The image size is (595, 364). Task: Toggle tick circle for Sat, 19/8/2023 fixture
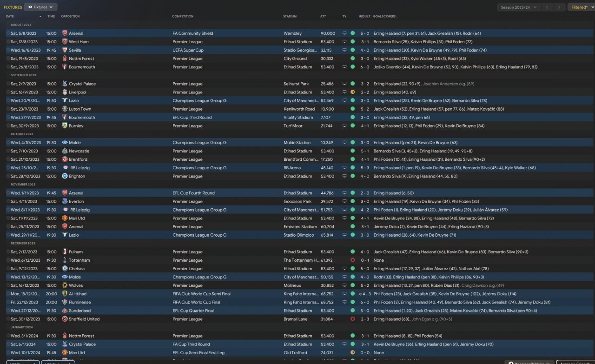(8, 59)
